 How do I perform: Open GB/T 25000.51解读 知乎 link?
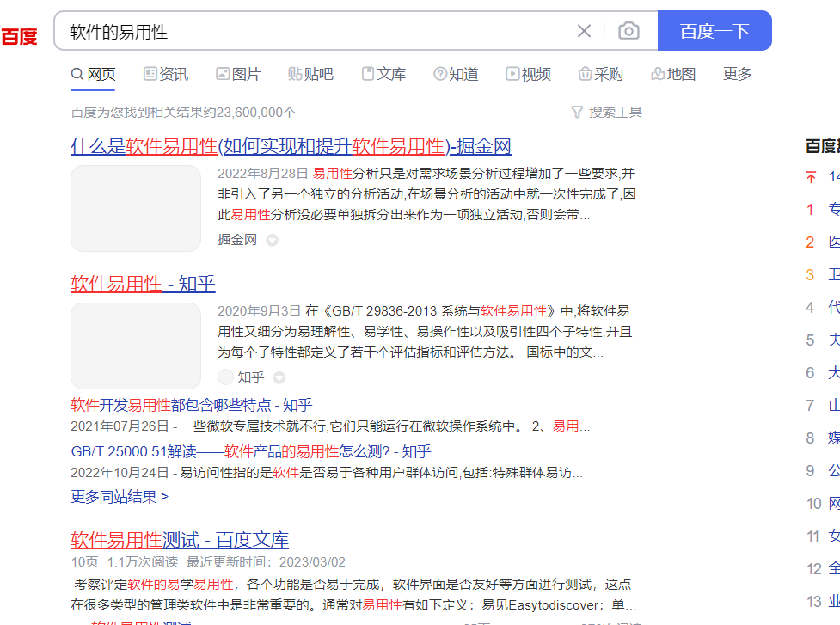251,451
